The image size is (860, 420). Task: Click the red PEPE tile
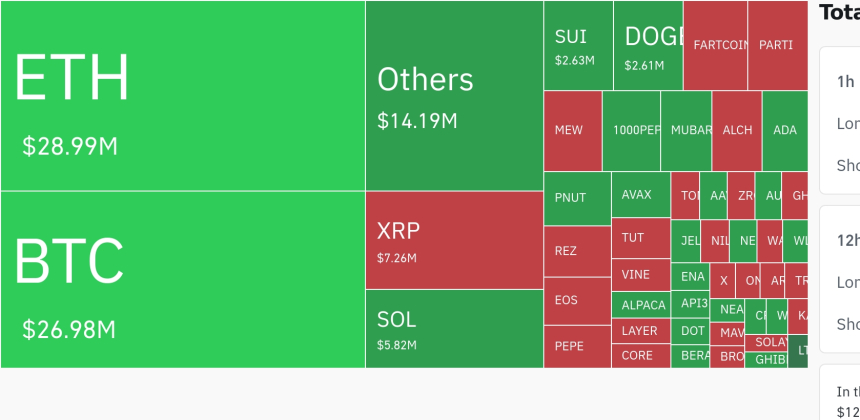coord(576,346)
